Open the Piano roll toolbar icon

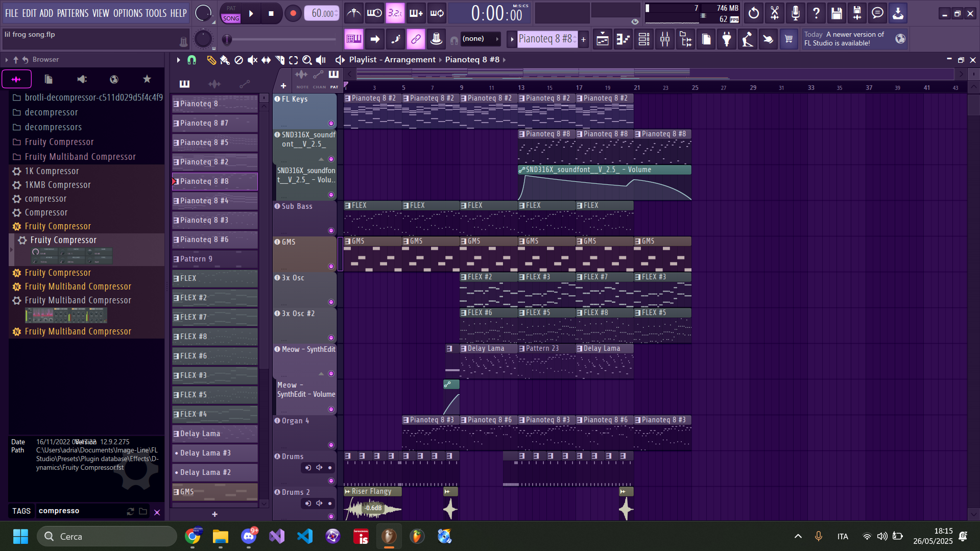623,39
